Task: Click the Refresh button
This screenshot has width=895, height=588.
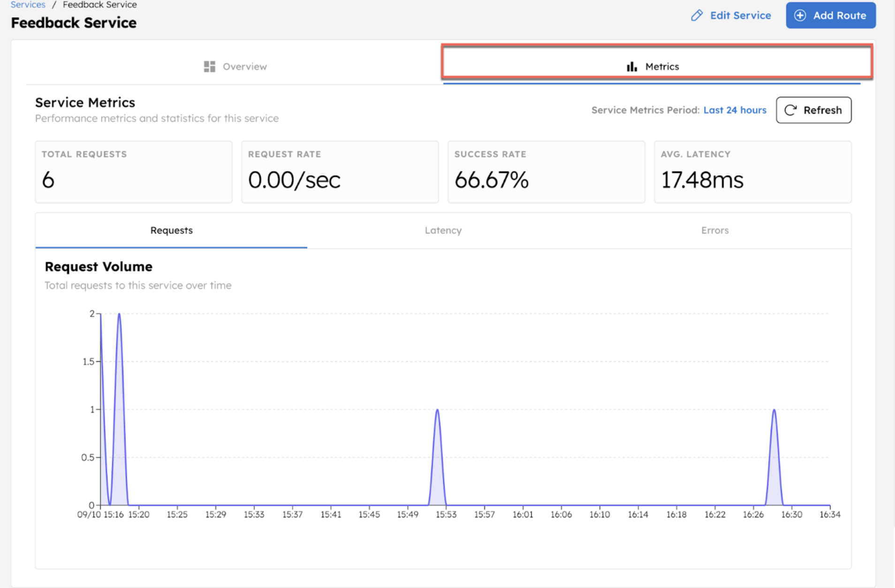Action: pyautogui.click(x=813, y=110)
